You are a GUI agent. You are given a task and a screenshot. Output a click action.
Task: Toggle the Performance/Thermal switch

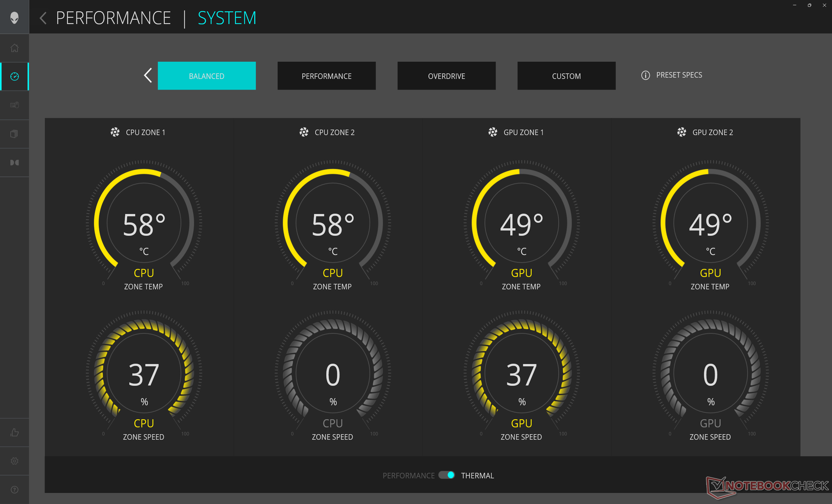click(x=446, y=475)
